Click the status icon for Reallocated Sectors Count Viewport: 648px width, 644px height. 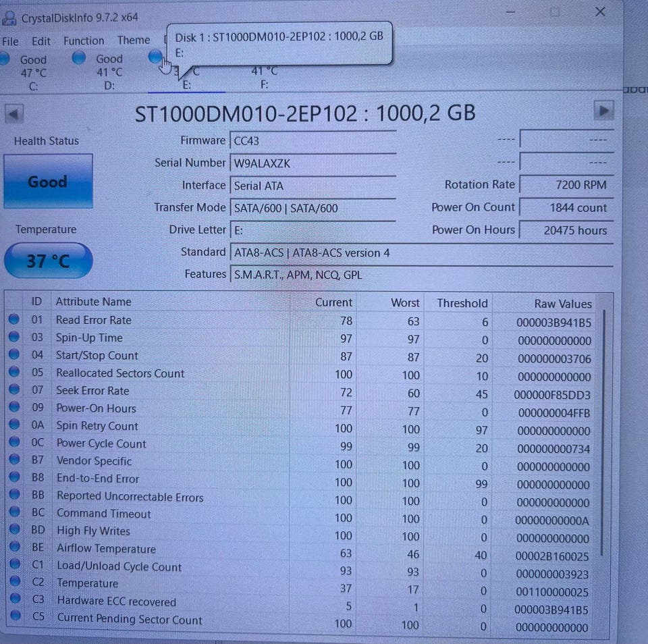click(x=14, y=371)
